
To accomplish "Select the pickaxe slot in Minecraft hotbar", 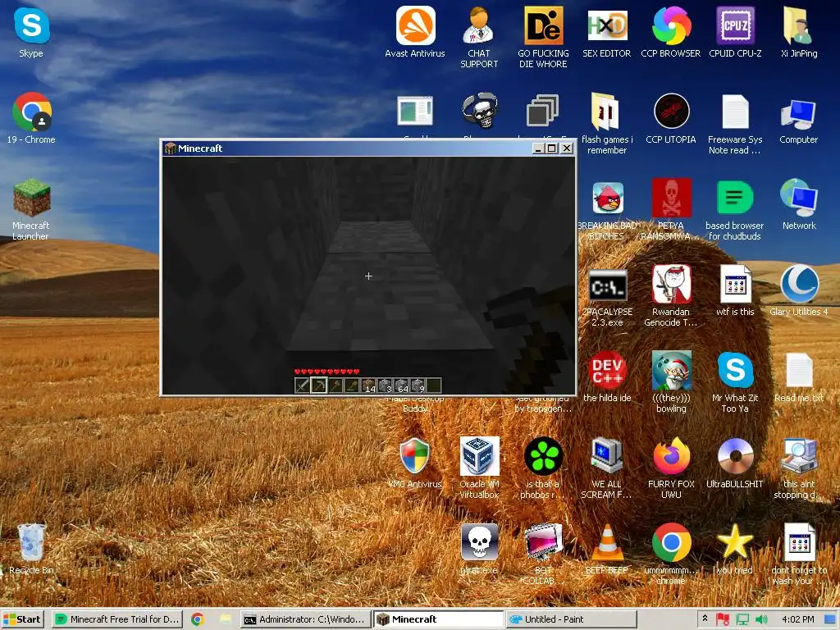I will 319,386.
